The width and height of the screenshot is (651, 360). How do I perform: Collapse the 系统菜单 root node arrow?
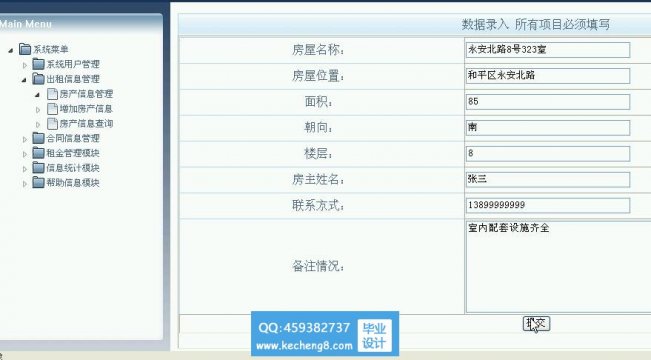11,51
